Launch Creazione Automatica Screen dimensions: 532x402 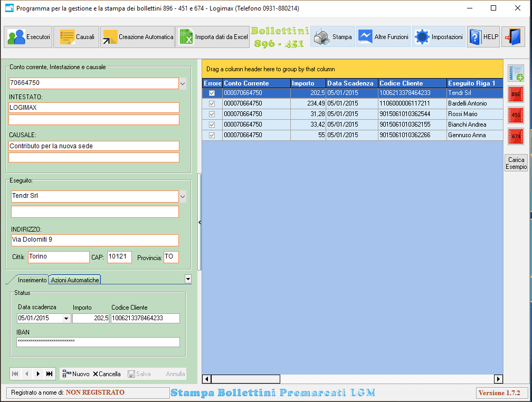pos(137,36)
